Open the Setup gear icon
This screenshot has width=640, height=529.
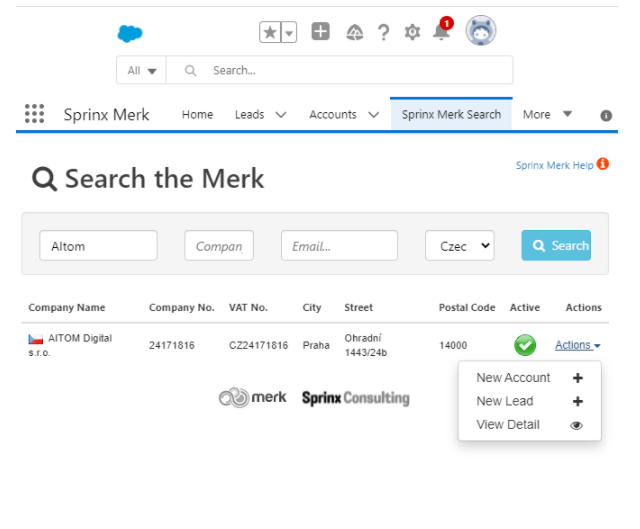point(412,33)
